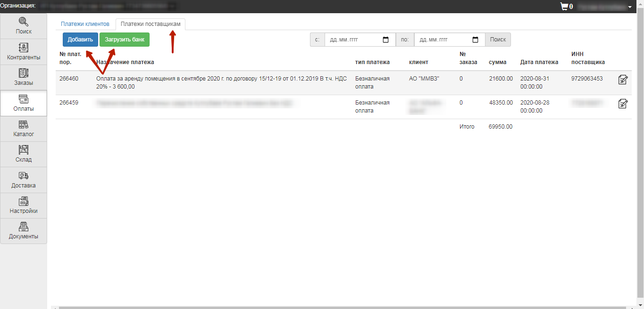644x309 pixels.
Task: Click the № заказа column header
Action: (468, 58)
